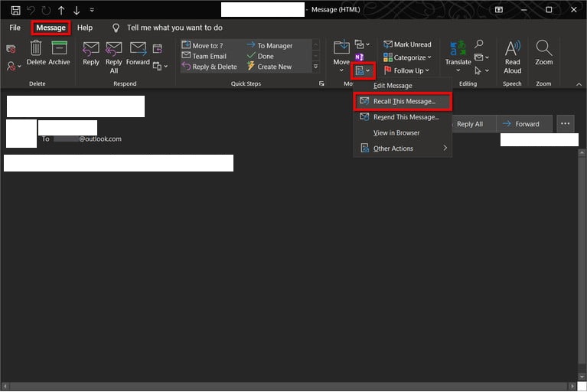Select the Message ribbon tab

tap(51, 28)
